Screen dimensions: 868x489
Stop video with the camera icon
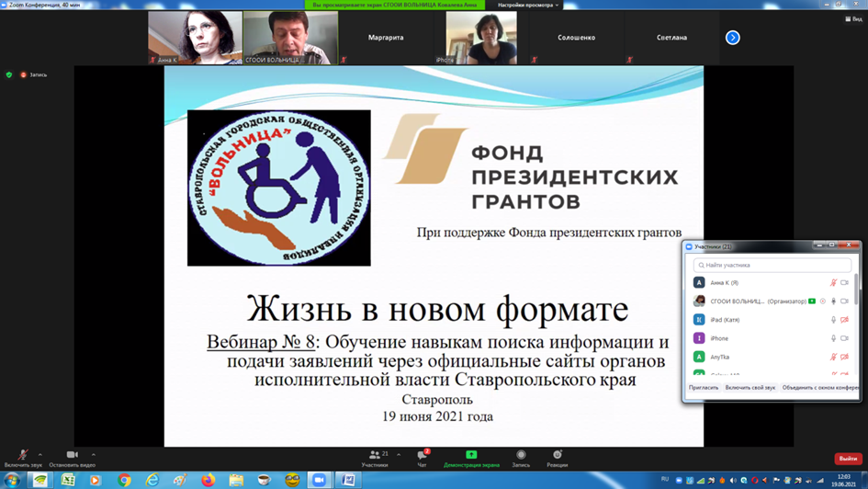[72, 455]
